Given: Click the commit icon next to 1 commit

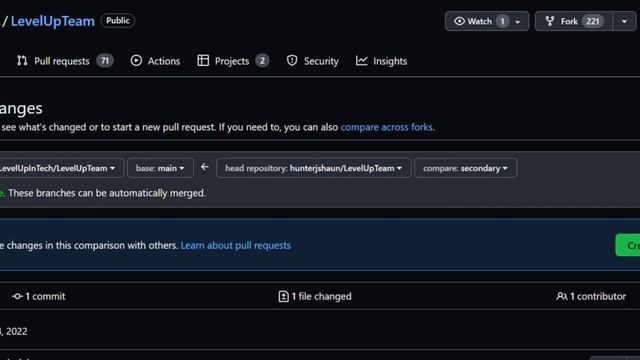Looking at the screenshot, I should (17, 296).
